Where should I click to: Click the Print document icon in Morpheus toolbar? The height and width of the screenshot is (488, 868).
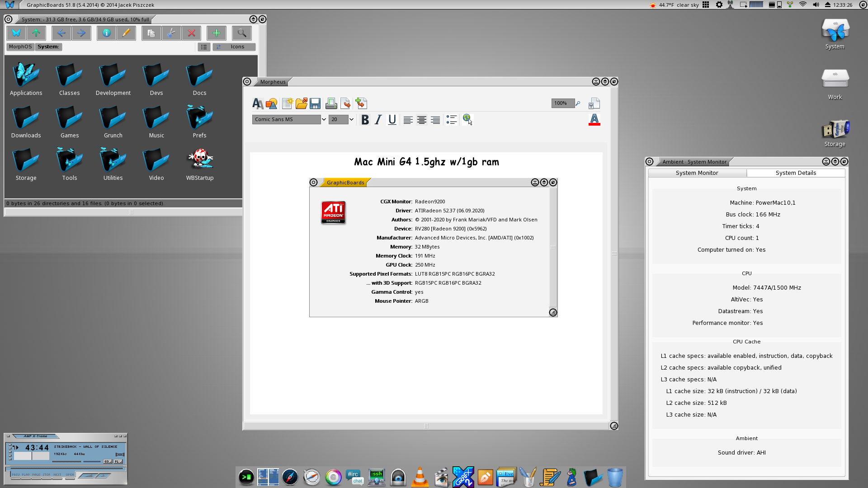click(331, 103)
